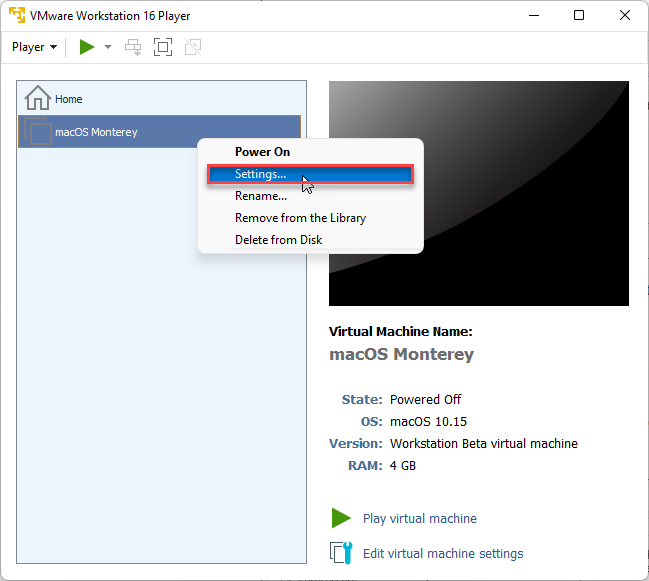
Task: Open Settings... from the context menu
Action: point(310,174)
